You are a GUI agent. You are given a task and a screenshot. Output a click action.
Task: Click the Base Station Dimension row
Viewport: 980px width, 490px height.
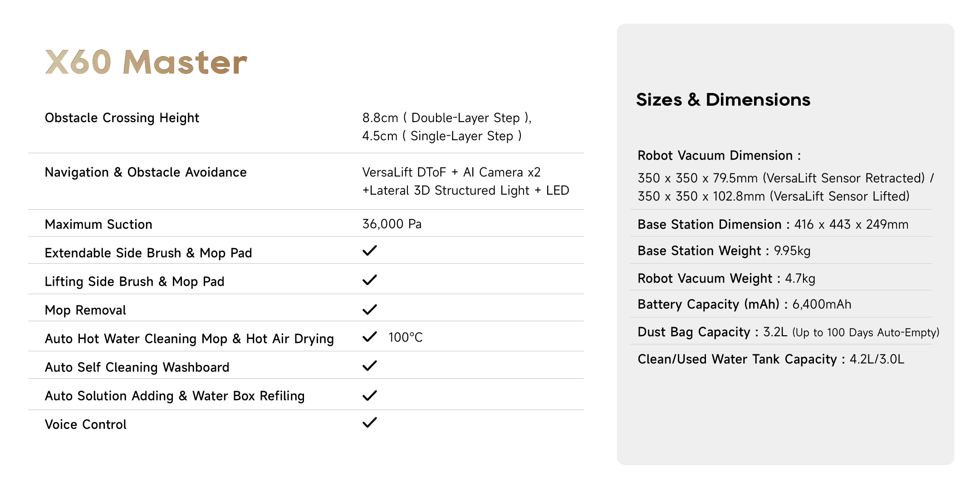coord(773,225)
